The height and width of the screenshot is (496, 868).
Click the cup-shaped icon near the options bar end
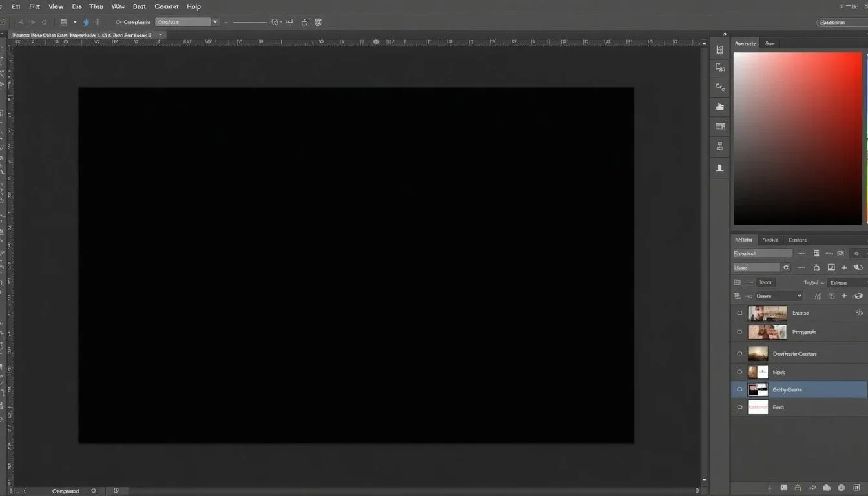[305, 22]
